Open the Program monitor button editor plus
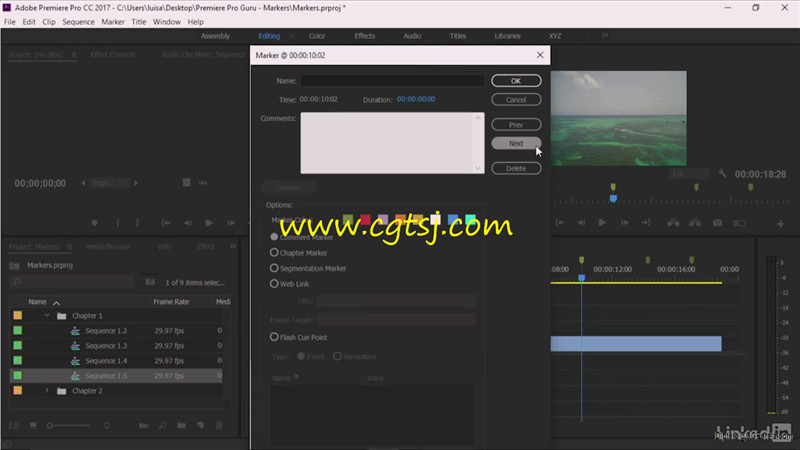 click(x=780, y=223)
